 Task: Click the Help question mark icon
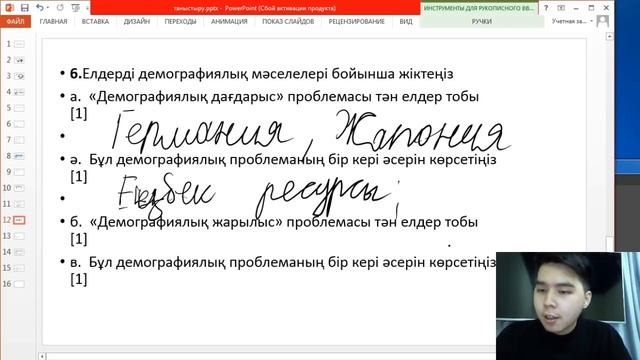click(546, 8)
